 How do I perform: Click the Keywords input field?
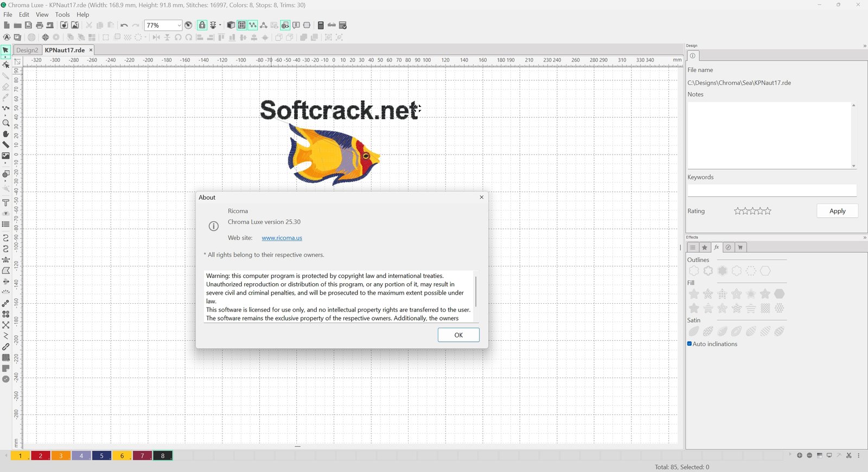click(x=772, y=190)
